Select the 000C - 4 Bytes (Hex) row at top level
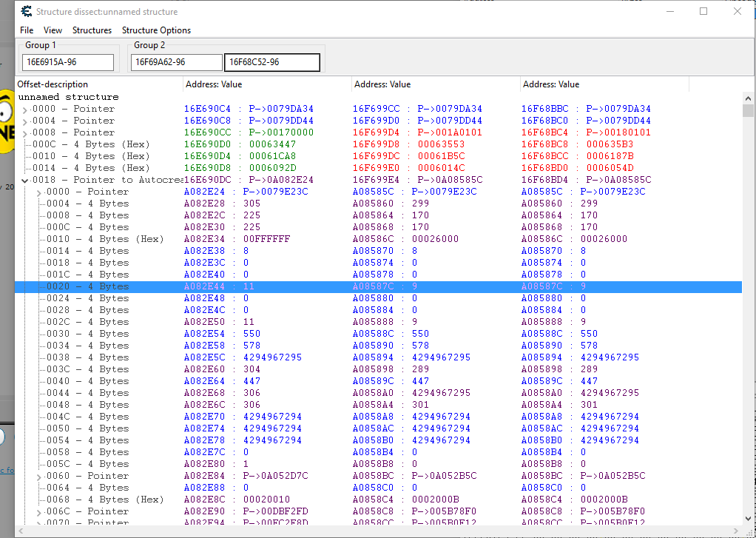Viewport: 756px width, 538px height. coord(379,144)
